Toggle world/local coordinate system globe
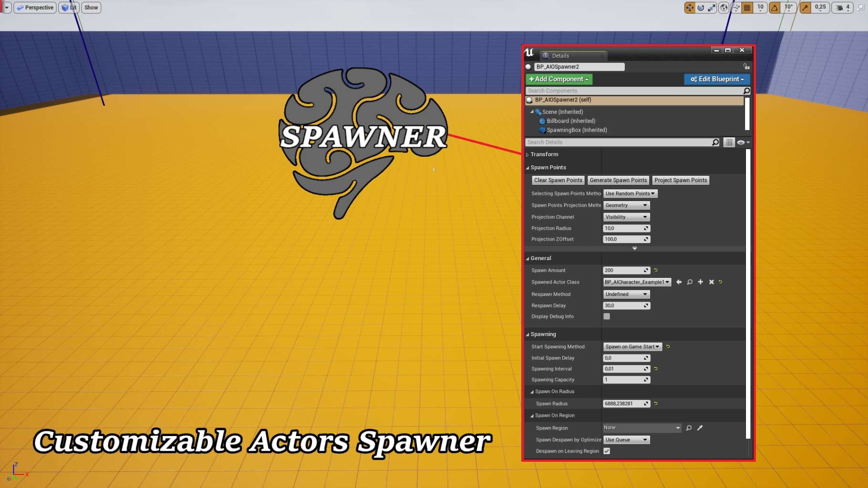This screenshot has width=868, height=488. (724, 8)
